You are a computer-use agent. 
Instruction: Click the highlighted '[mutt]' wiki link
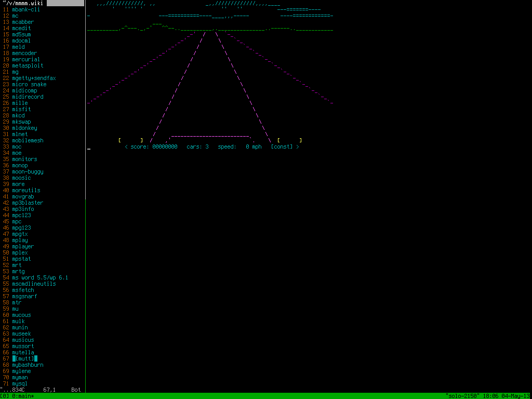tap(25, 358)
